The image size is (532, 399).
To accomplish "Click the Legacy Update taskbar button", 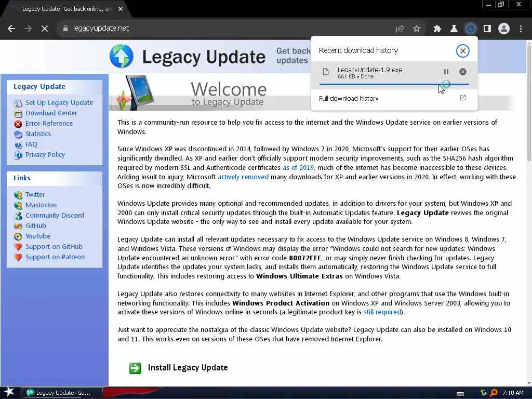I will pos(61,393).
